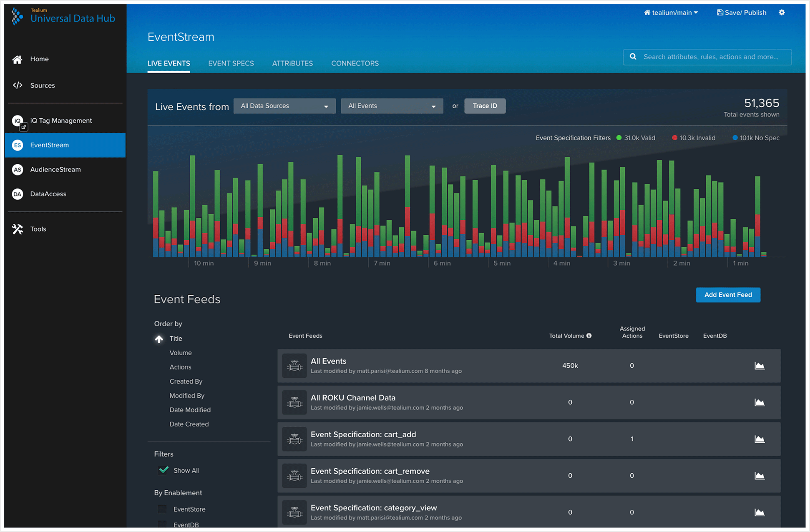Toggle the No Spec filter
Image resolution: width=810 pixels, height=532 pixels.
coord(756,138)
